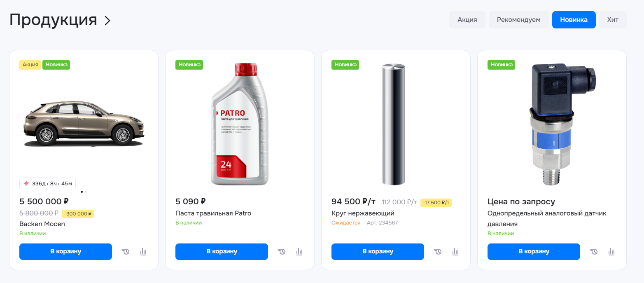
Task: Add Круг нержавеющий to cart
Action: point(378,252)
